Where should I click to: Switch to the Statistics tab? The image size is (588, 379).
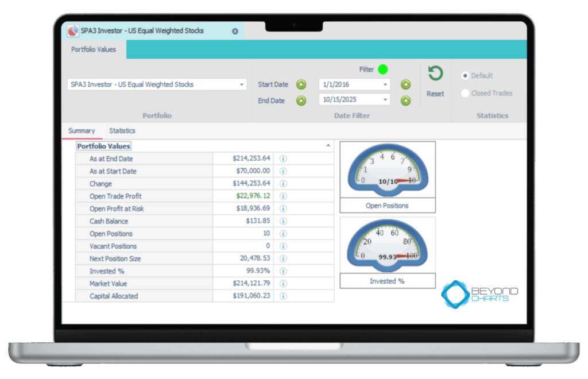[122, 131]
